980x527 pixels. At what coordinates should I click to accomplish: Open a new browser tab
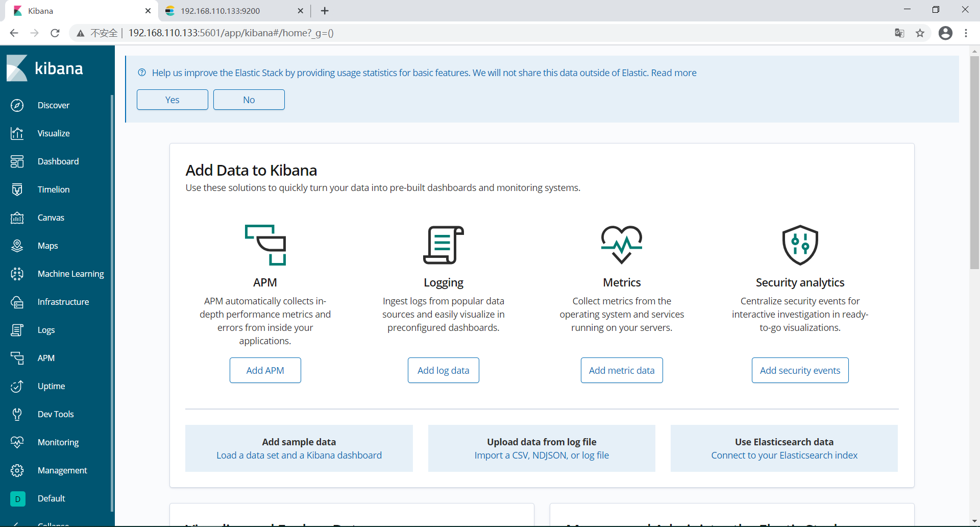(325, 11)
